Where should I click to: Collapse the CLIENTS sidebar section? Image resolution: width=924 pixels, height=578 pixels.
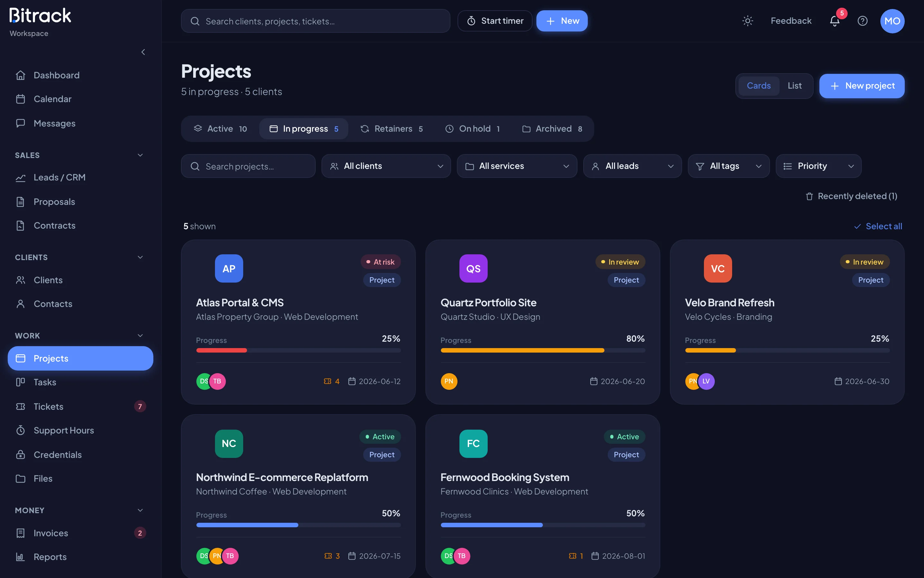pos(140,257)
